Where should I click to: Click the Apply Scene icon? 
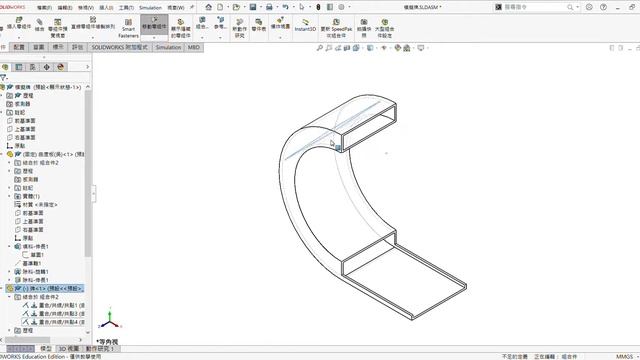coord(407,48)
